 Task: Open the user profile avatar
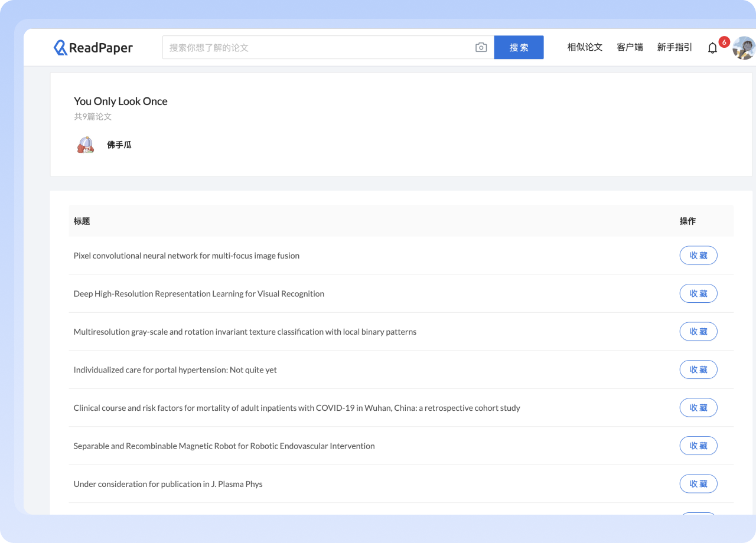click(744, 48)
